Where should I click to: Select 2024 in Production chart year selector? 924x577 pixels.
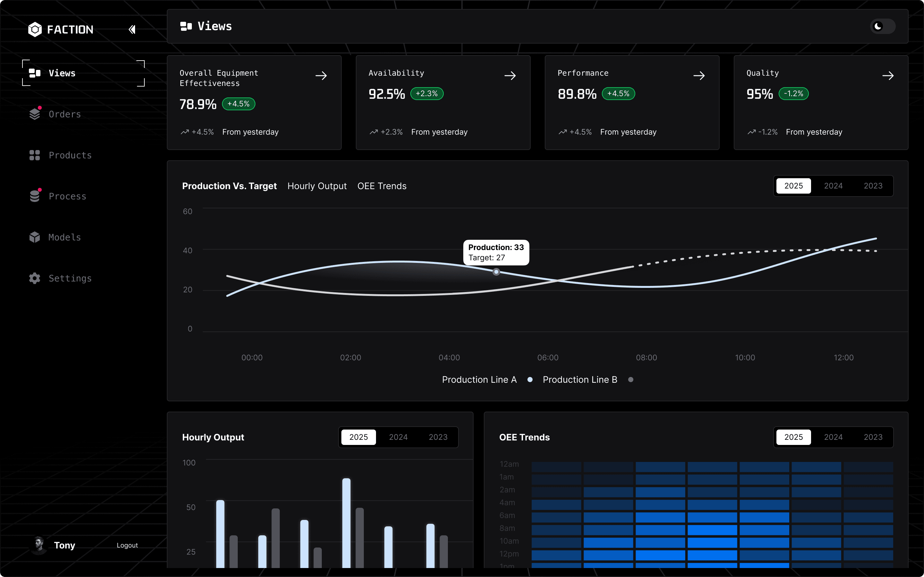833,186
